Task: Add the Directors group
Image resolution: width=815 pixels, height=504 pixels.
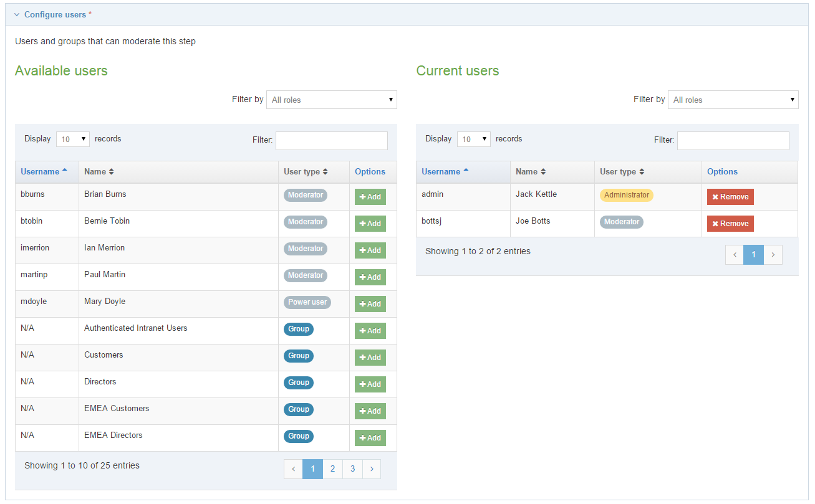Action: (370, 384)
